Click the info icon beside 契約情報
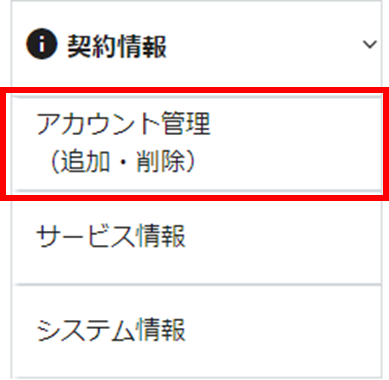Screen dimensions: 389x380 [x=41, y=44]
